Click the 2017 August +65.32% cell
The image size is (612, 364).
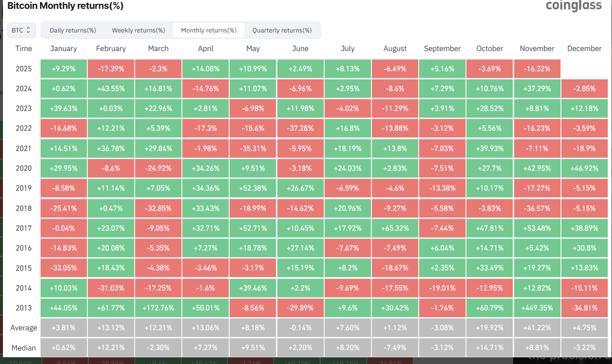pos(395,228)
